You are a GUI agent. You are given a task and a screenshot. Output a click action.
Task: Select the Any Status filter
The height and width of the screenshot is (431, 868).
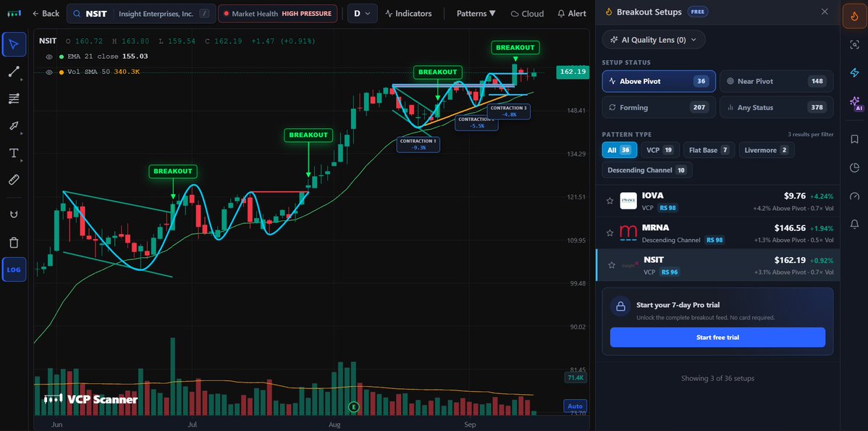click(777, 107)
